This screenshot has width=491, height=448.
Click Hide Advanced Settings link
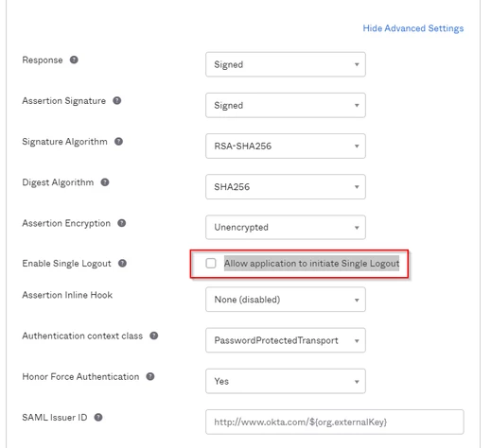pyautogui.click(x=413, y=28)
